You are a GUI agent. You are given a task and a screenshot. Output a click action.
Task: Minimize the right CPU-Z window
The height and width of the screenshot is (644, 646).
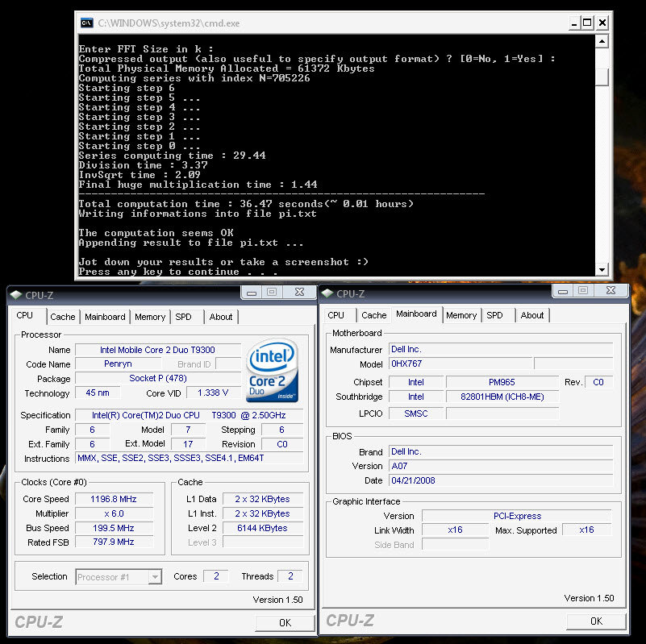click(x=563, y=291)
